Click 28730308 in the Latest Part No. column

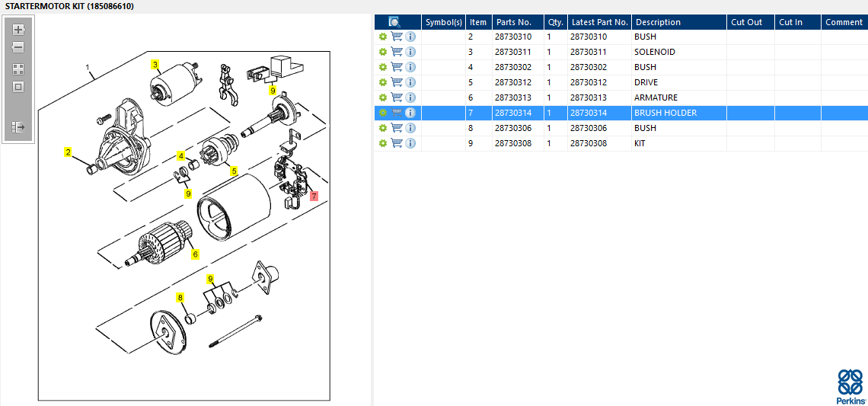(x=589, y=143)
